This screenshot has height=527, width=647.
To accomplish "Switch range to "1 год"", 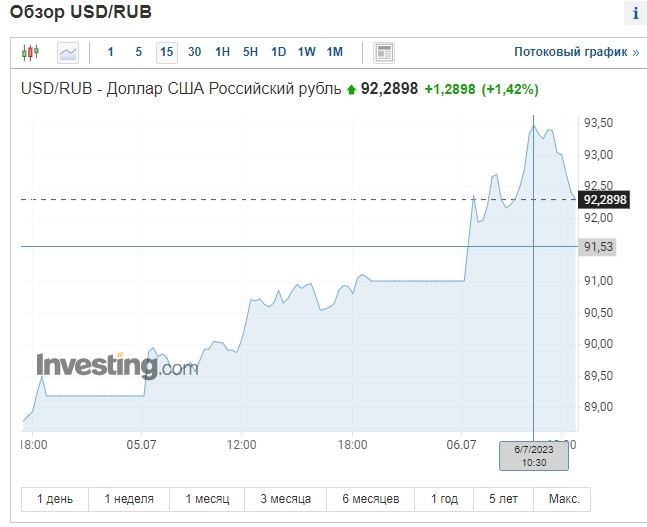I will (x=445, y=498).
